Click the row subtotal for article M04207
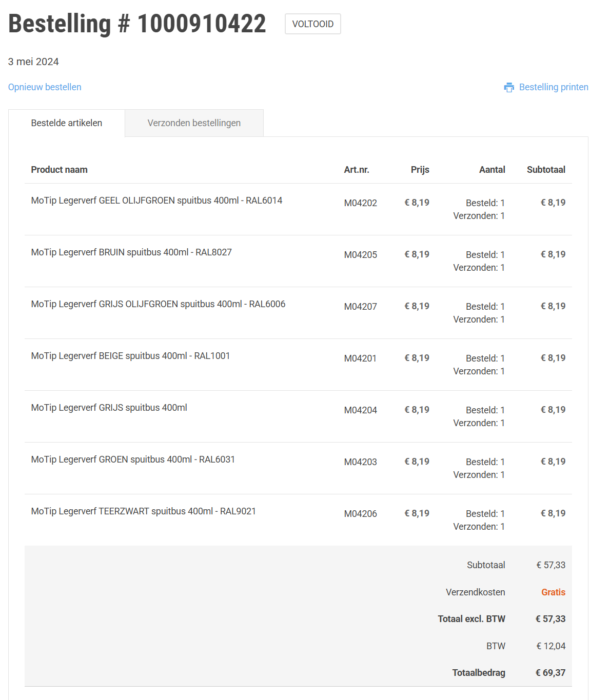Image resolution: width=590 pixels, height=700 pixels. 553,306
